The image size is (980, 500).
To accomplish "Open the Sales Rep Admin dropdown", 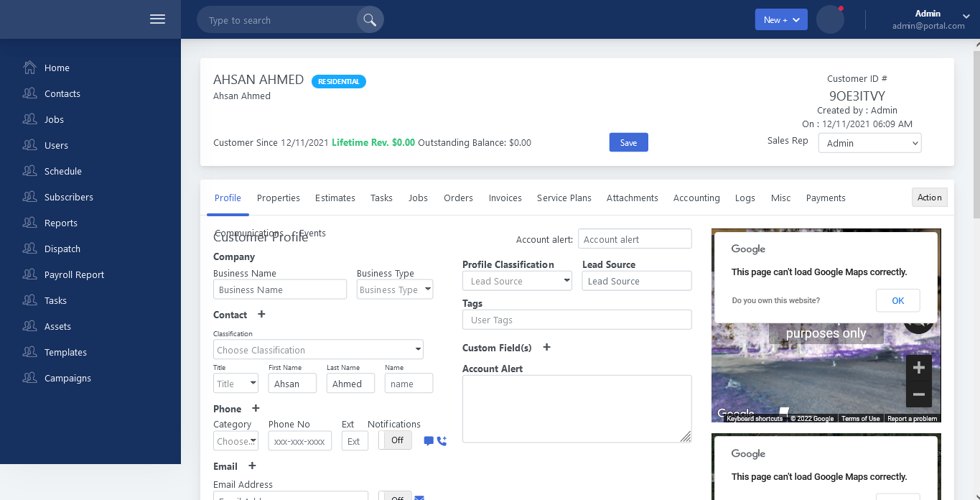I will [x=869, y=143].
